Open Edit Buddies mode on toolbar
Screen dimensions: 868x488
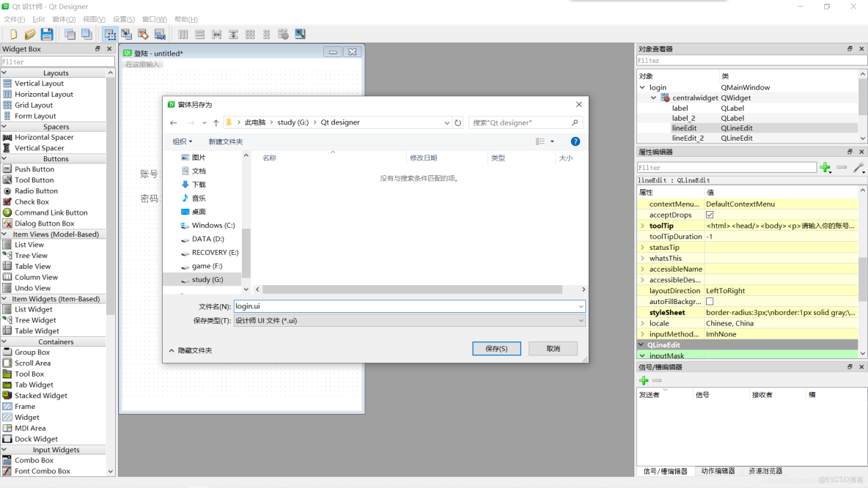[144, 34]
